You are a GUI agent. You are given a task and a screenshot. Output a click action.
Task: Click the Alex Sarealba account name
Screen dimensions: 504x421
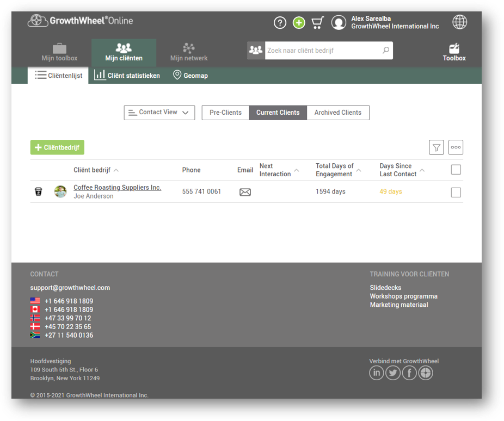pyautogui.click(x=371, y=18)
